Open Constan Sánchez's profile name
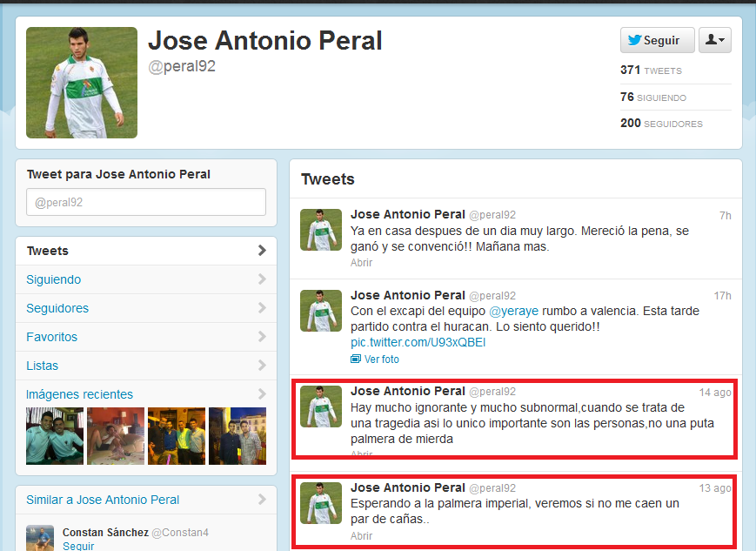756x551 pixels. [x=105, y=532]
